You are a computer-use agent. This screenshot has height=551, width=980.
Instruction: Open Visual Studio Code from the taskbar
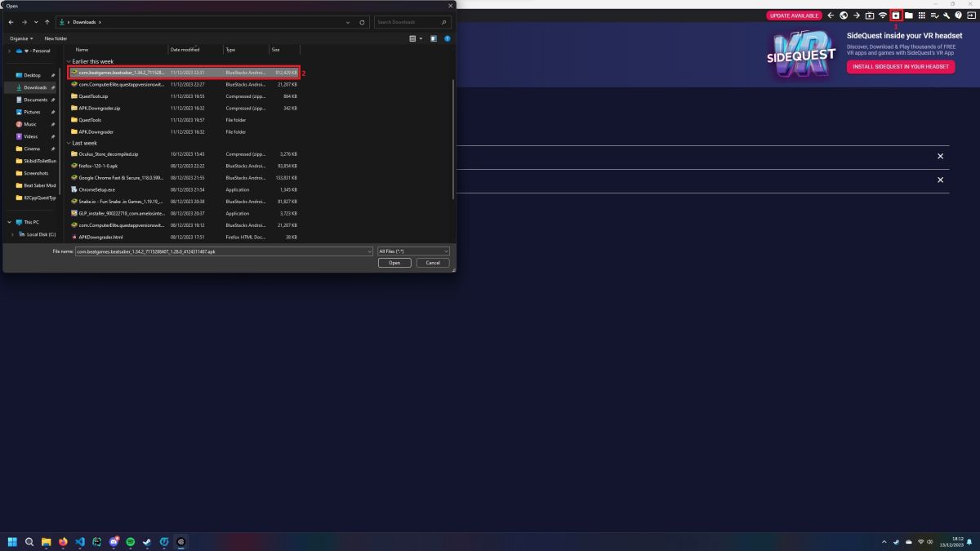click(x=80, y=541)
